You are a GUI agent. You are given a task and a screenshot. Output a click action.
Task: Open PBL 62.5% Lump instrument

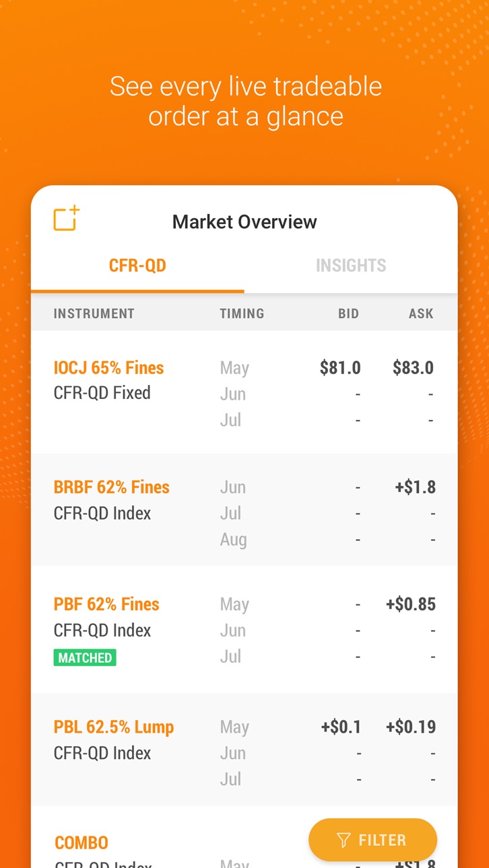(x=114, y=727)
